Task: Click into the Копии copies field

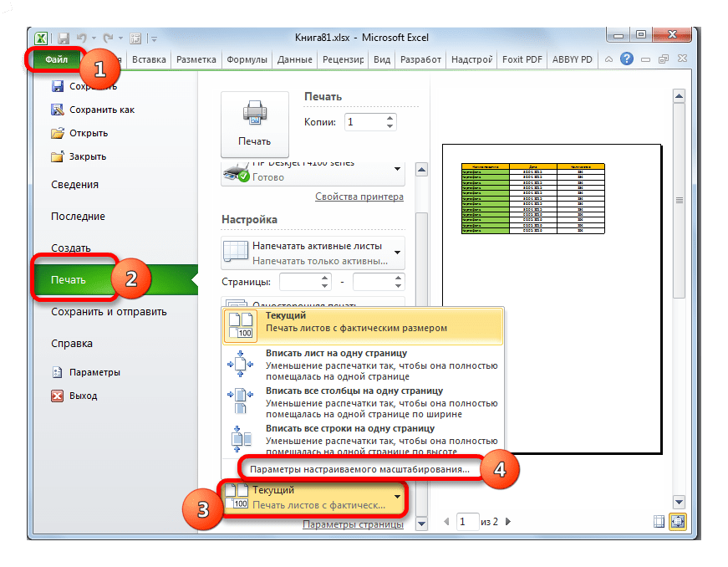Action: pyautogui.click(x=364, y=122)
